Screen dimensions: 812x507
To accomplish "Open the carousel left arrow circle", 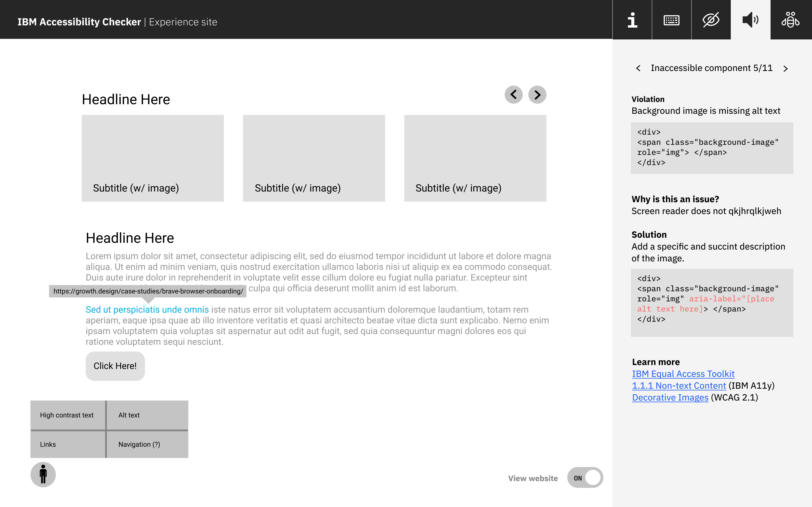I will click(x=513, y=95).
